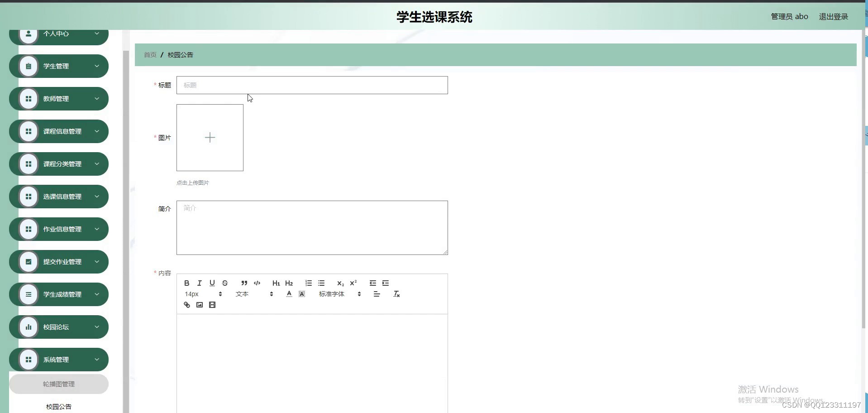Open the 课程分类管理 sidebar menu
This screenshot has width=868, height=413.
[x=59, y=164]
